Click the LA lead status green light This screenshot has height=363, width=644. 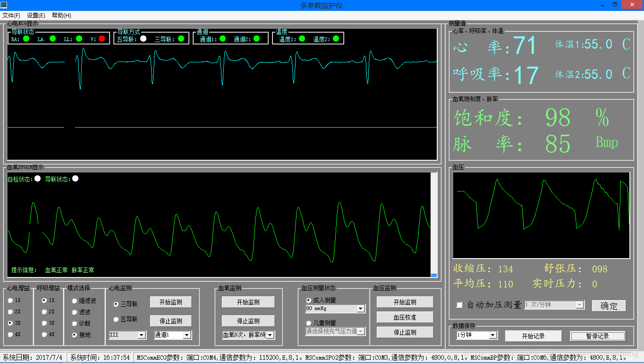click(x=52, y=39)
